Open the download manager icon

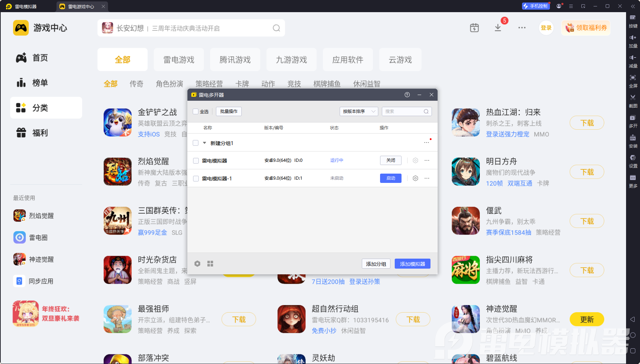point(498,28)
